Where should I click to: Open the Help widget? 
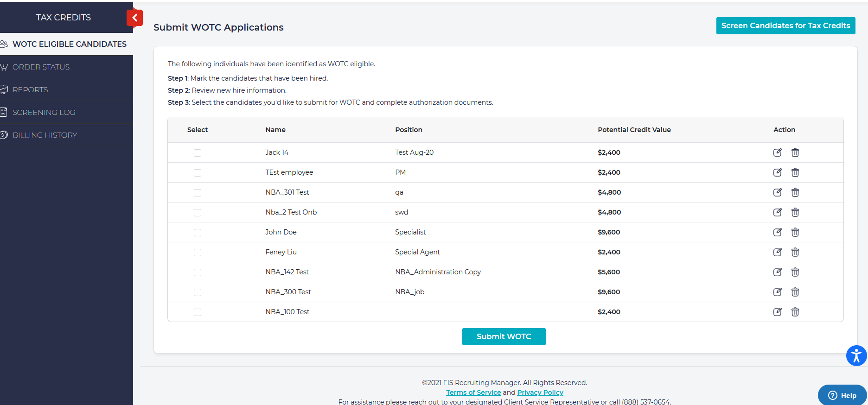[x=842, y=395]
